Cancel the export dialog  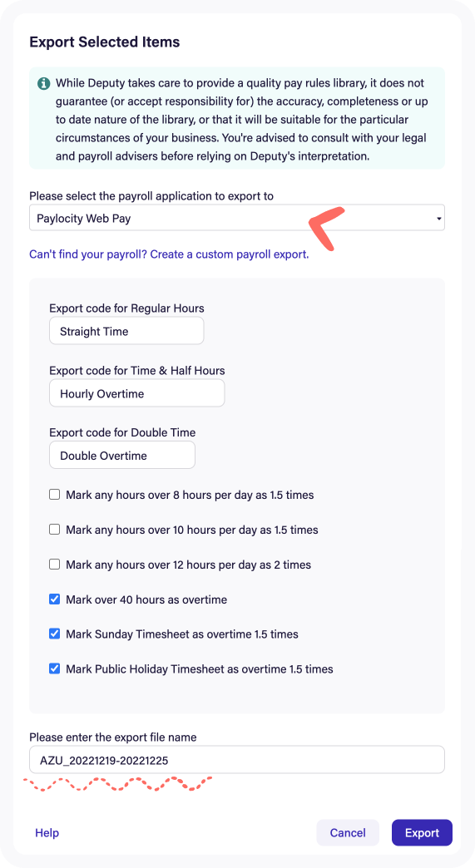(348, 832)
